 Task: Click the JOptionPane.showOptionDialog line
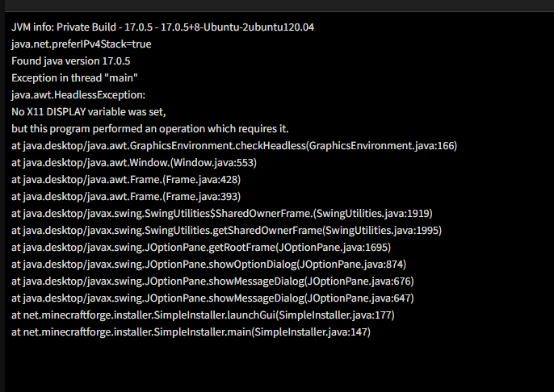209,265
